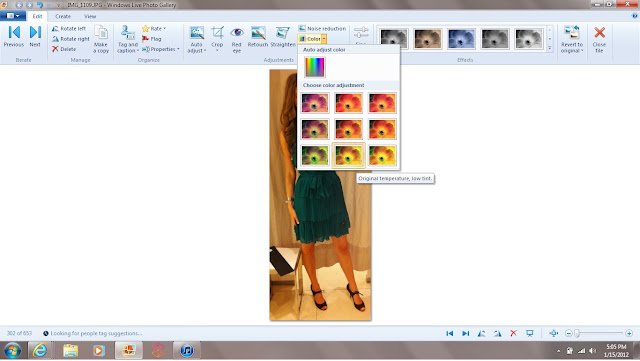Viewport: 640px width, 361px height.
Task: Click the Red eye tool
Action: (x=237, y=39)
